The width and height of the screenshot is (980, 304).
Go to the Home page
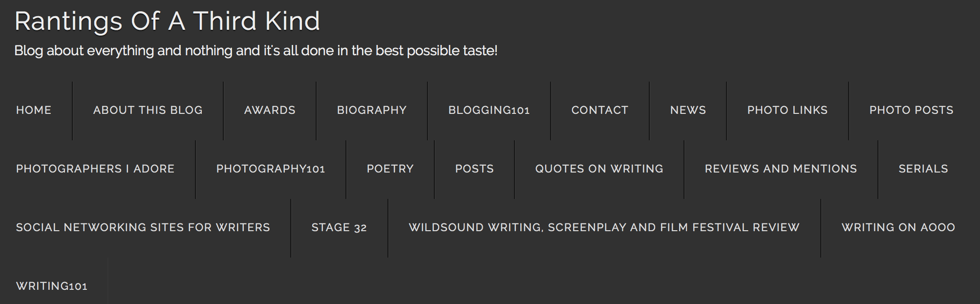click(x=34, y=110)
